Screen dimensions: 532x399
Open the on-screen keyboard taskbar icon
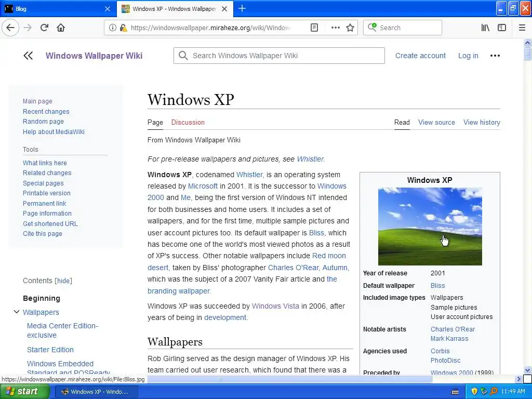[x=455, y=392]
